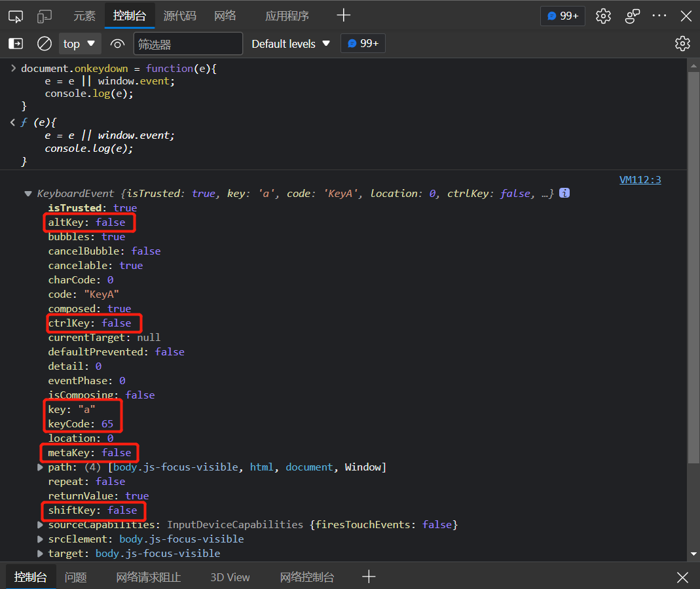Select the isTrusted: true row
The height and width of the screenshot is (589, 700).
[92, 208]
